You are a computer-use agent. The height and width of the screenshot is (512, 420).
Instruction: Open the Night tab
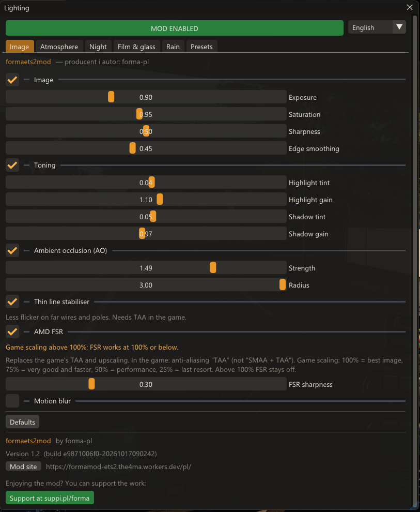click(x=98, y=47)
